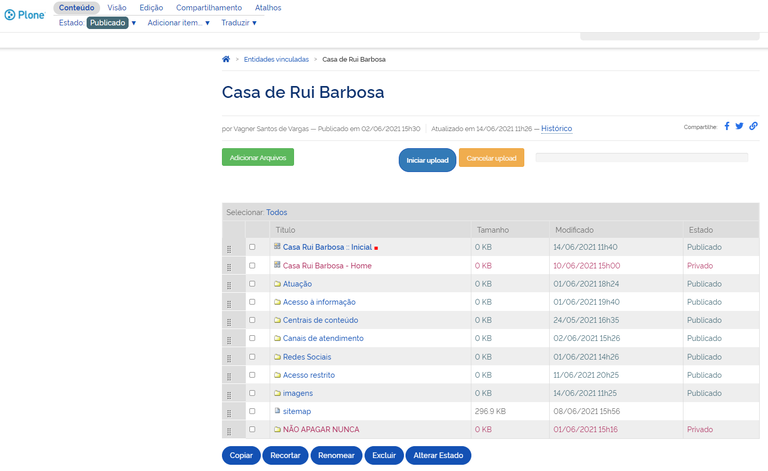Click folder icon beside Atuação

click(x=277, y=284)
